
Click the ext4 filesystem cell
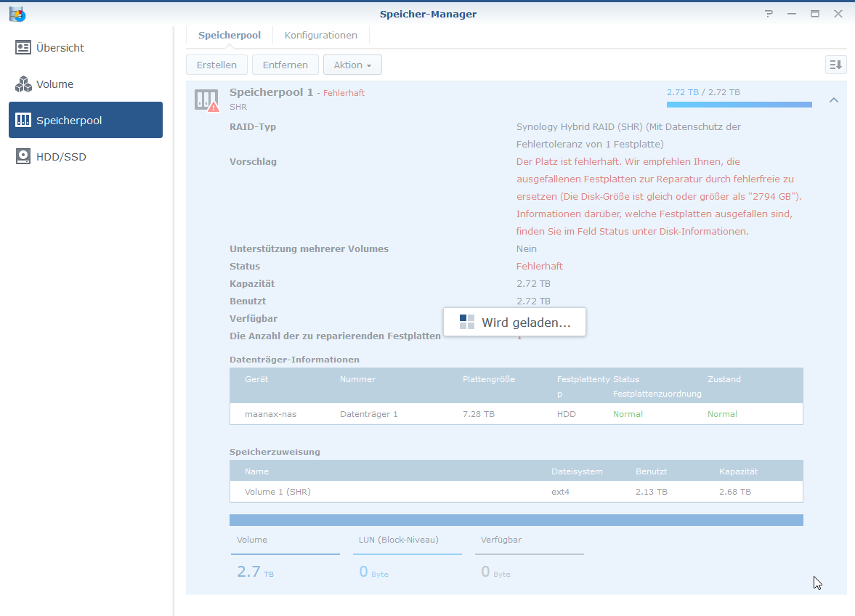[x=560, y=492]
